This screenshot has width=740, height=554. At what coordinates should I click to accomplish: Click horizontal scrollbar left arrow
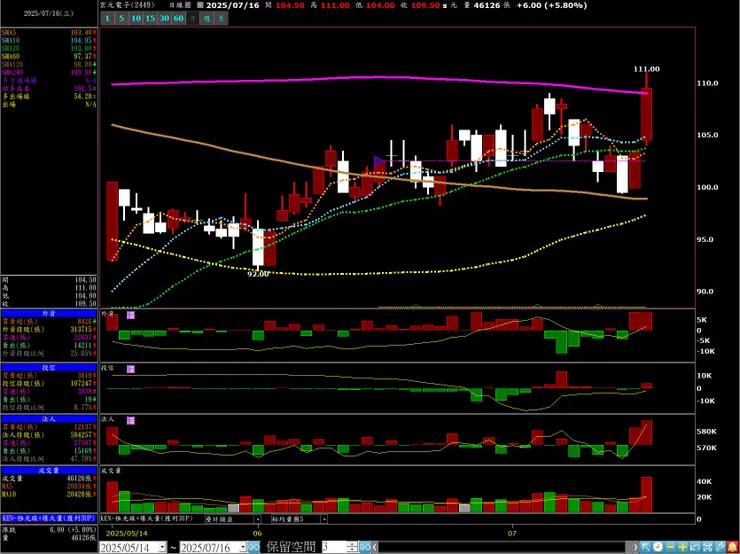click(375, 547)
